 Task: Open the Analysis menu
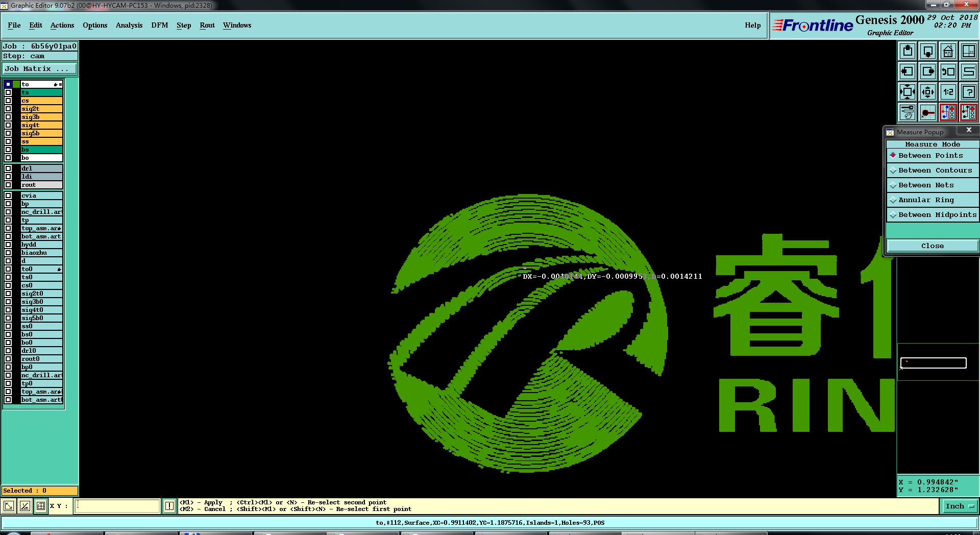[x=129, y=25]
